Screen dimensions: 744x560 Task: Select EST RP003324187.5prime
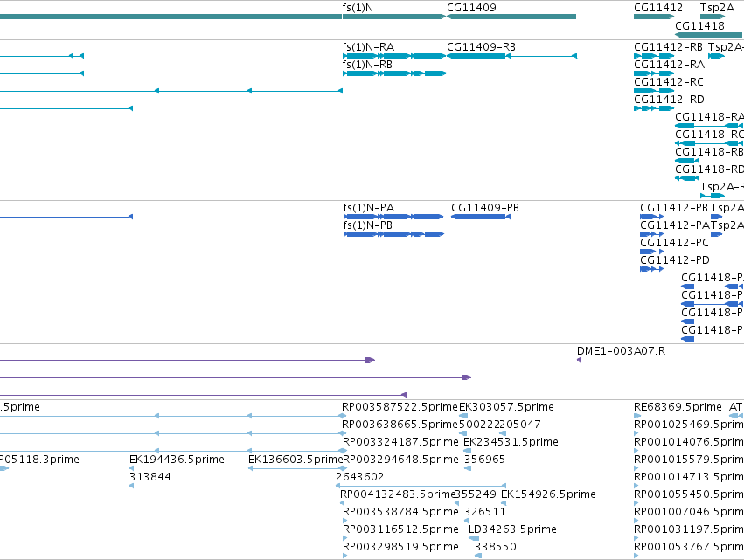click(400, 442)
